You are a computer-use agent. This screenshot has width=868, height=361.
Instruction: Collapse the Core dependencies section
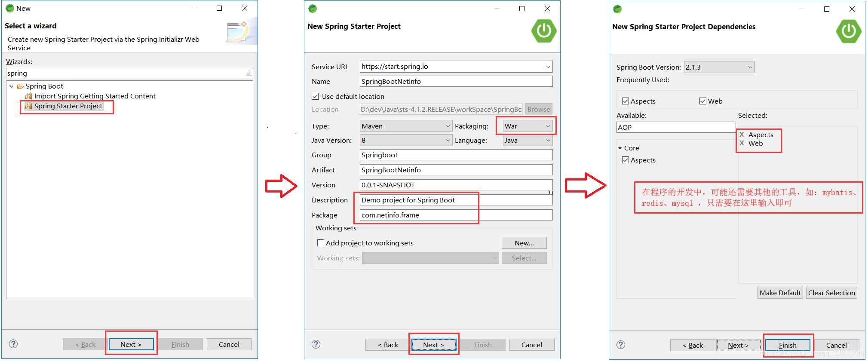(x=620, y=148)
